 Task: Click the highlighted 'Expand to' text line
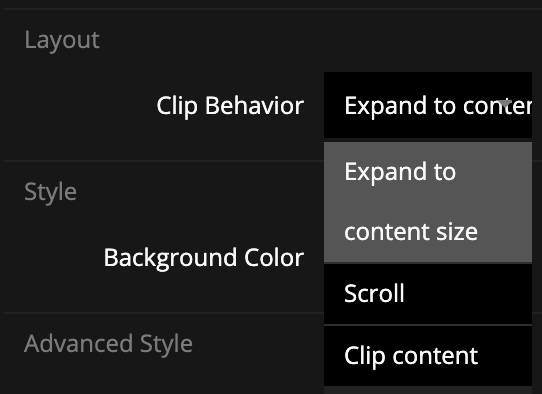pos(400,172)
